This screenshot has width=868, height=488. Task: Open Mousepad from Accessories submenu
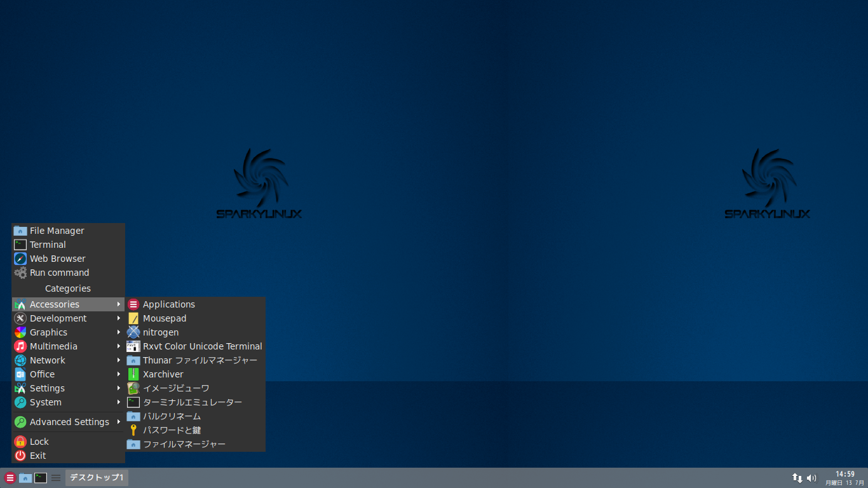coord(195,318)
